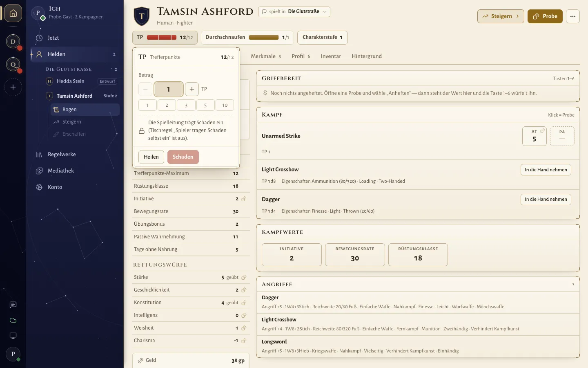Toggle the TP hit points popover
This screenshot has height=368, width=588.
[x=165, y=37]
